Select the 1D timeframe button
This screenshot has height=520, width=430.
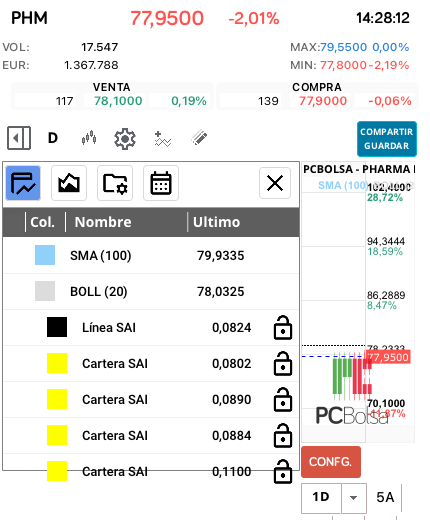point(321,497)
